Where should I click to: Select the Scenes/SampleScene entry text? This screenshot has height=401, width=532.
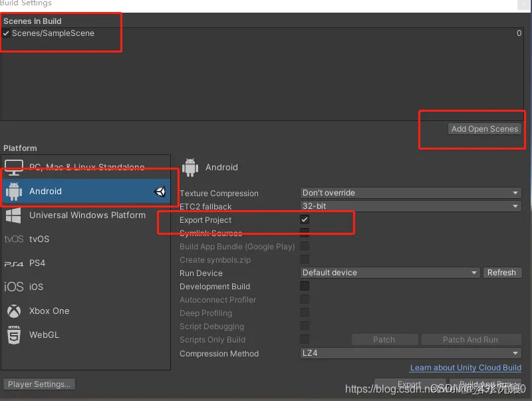[x=53, y=33]
